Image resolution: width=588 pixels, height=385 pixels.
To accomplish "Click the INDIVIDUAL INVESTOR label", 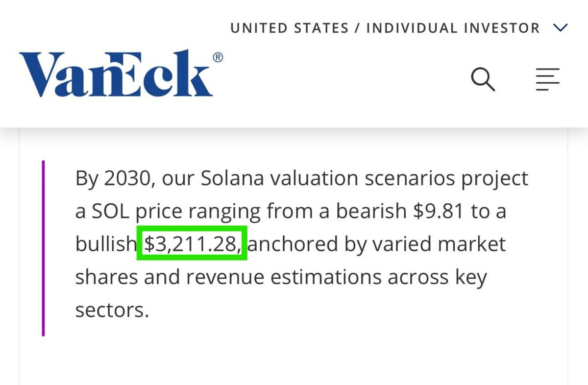I will [453, 28].
